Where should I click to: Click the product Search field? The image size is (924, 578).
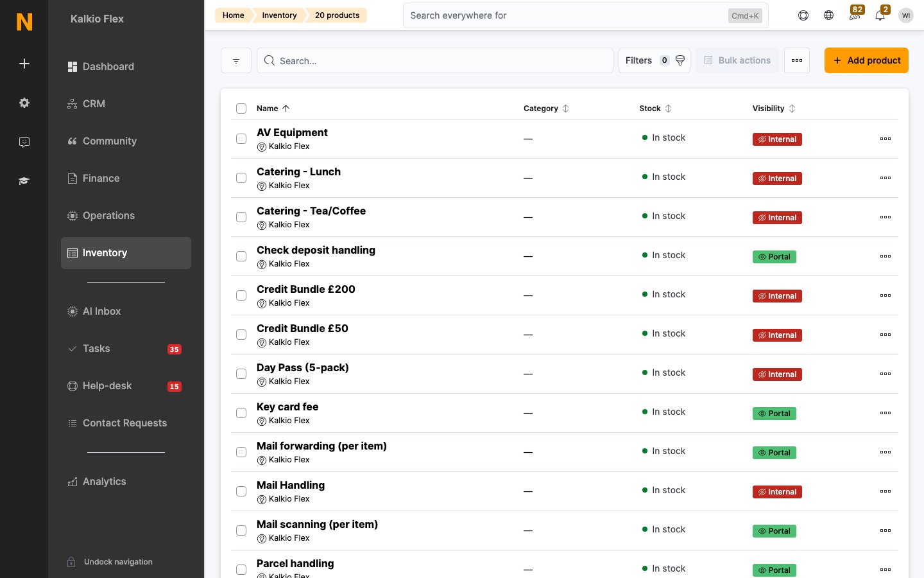435,60
